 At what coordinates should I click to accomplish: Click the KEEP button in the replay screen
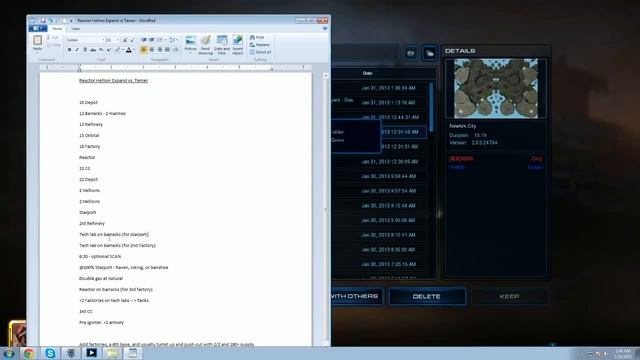pos(509,296)
